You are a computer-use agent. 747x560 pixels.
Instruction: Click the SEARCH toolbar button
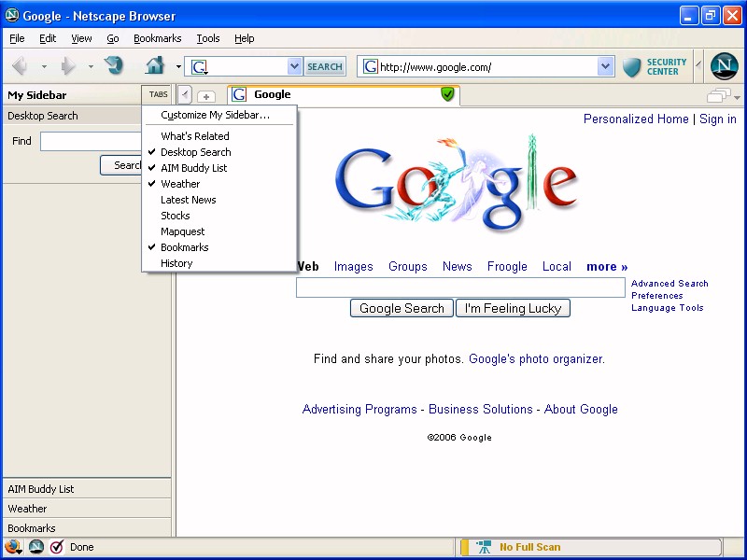tap(324, 66)
